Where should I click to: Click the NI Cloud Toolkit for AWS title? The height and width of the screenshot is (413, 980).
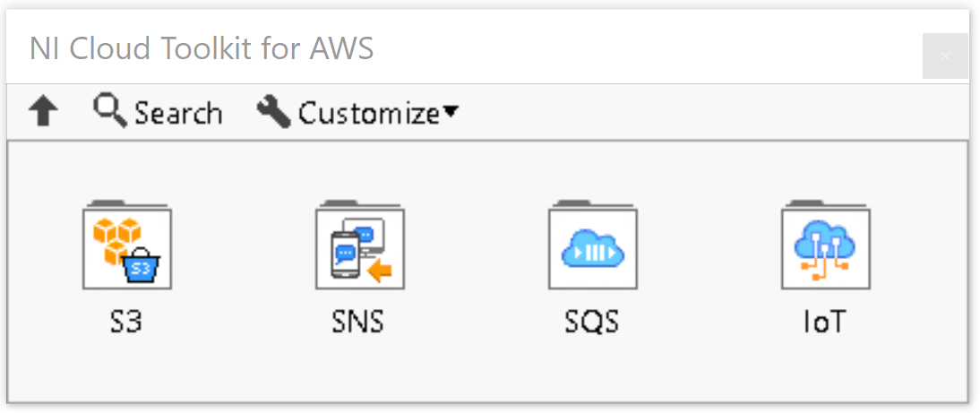pos(202,48)
